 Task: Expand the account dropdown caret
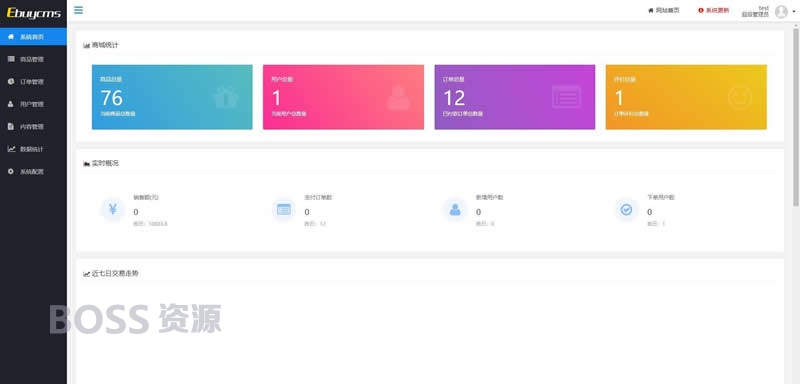(x=794, y=12)
